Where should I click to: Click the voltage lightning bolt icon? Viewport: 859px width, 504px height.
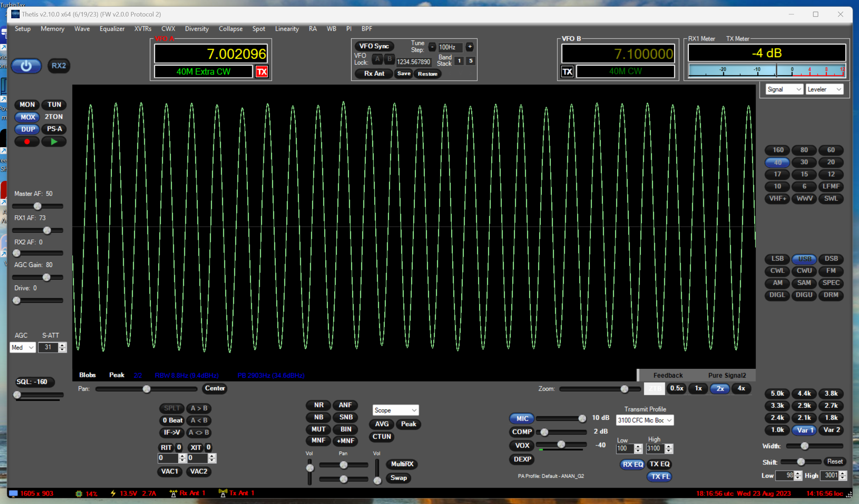[x=113, y=493]
